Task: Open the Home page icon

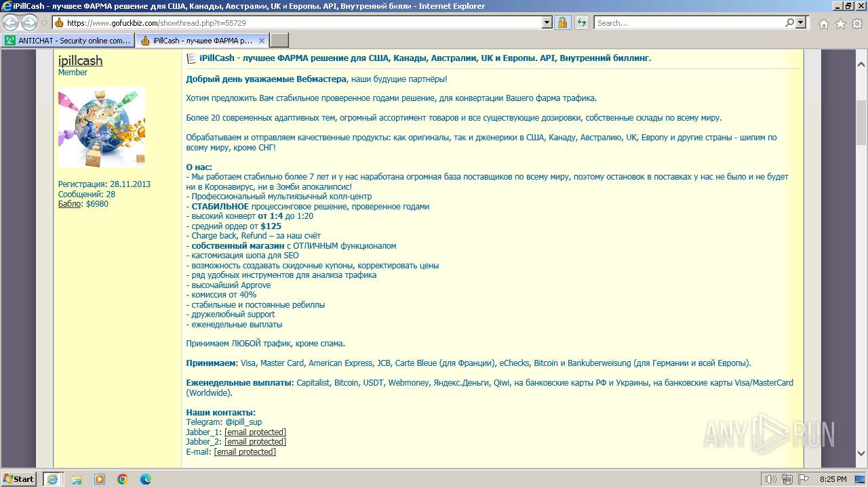Action: (x=823, y=24)
